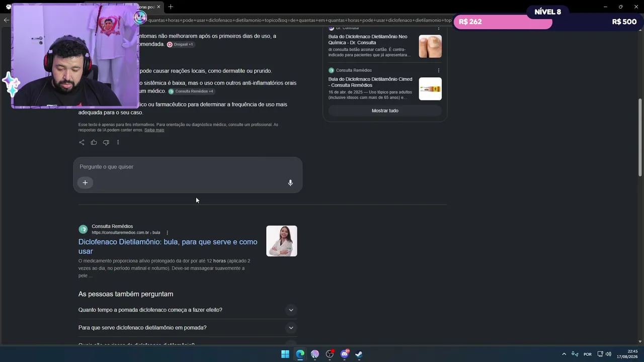Open menu for Consulta Remédios source card
Viewport: 644px width, 362px height.
pos(438,70)
